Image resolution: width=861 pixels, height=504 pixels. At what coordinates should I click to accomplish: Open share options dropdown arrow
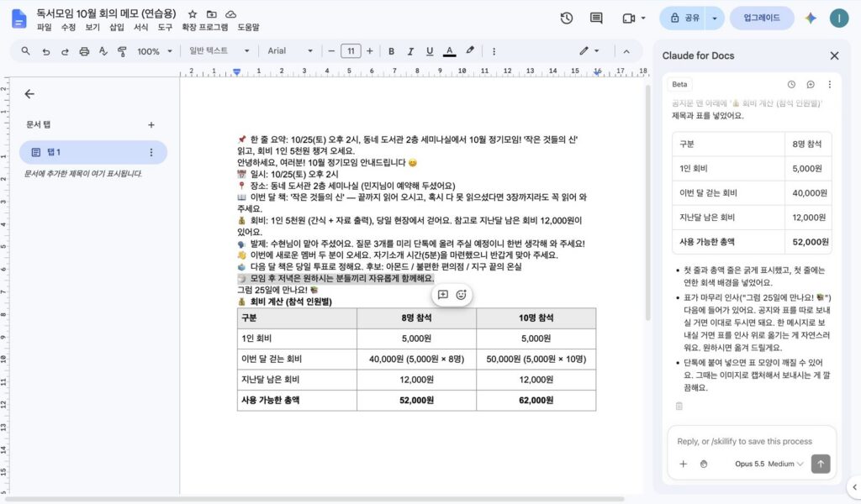pos(715,18)
